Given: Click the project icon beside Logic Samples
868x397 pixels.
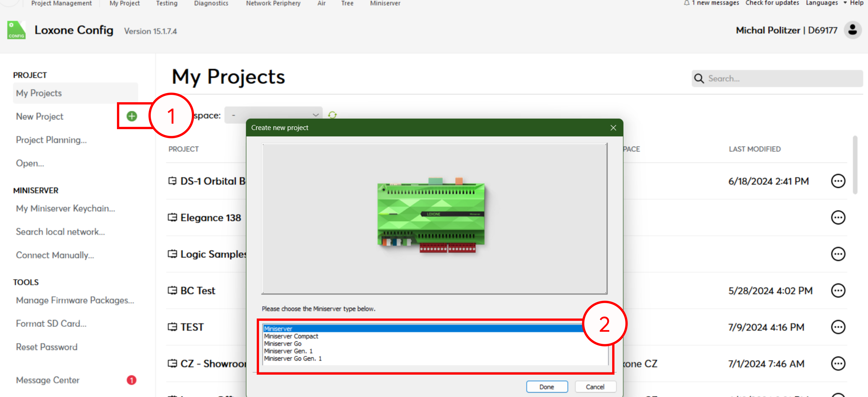Looking at the screenshot, I should point(172,254).
